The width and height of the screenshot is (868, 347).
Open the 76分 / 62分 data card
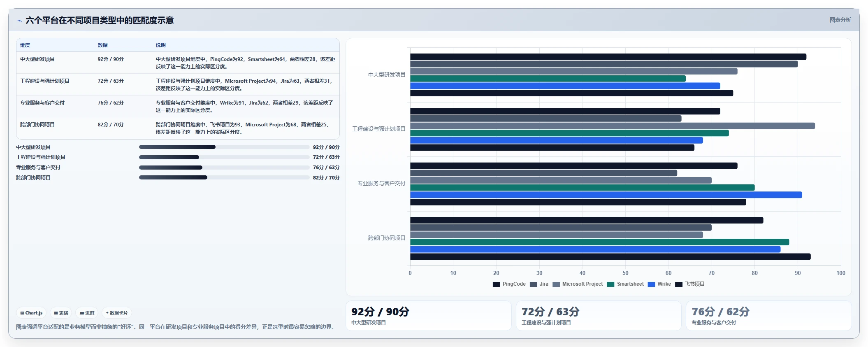pos(768,316)
